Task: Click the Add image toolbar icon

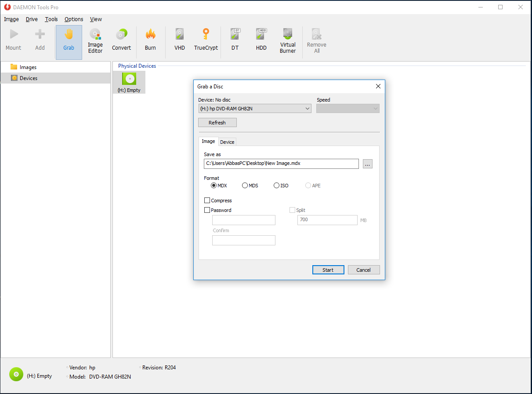Action: (40, 40)
